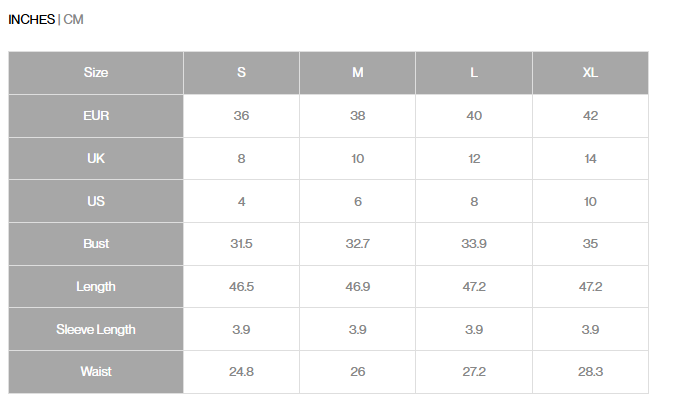Click EUR size 36 cell
696x411 pixels.
click(241, 116)
